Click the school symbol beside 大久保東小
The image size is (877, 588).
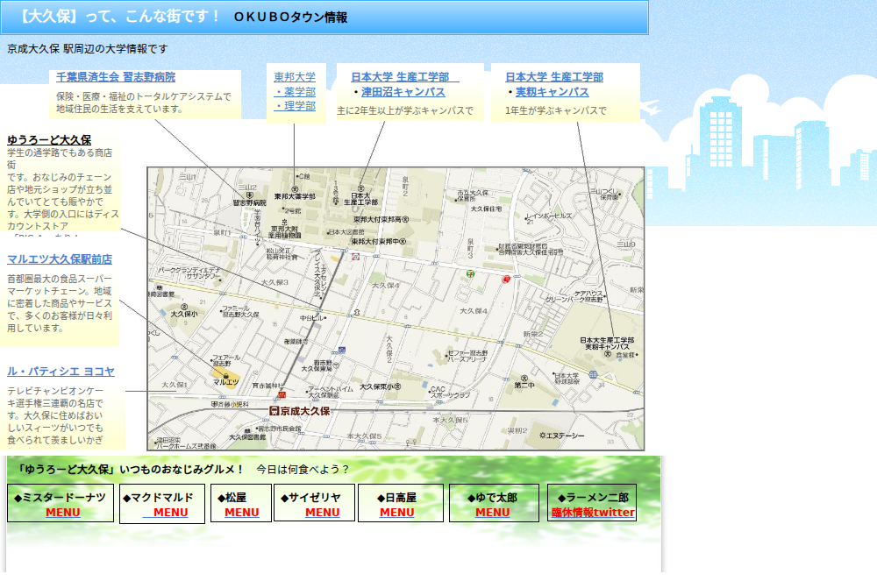pyautogui.click(x=397, y=386)
